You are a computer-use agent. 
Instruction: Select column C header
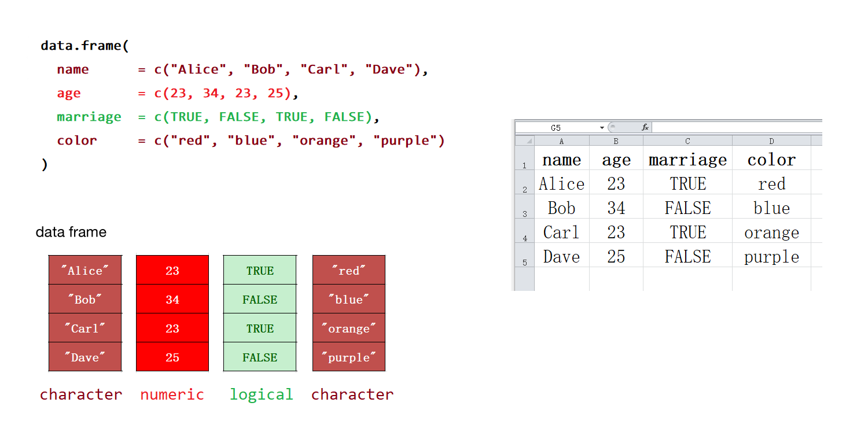(x=687, y=141)
